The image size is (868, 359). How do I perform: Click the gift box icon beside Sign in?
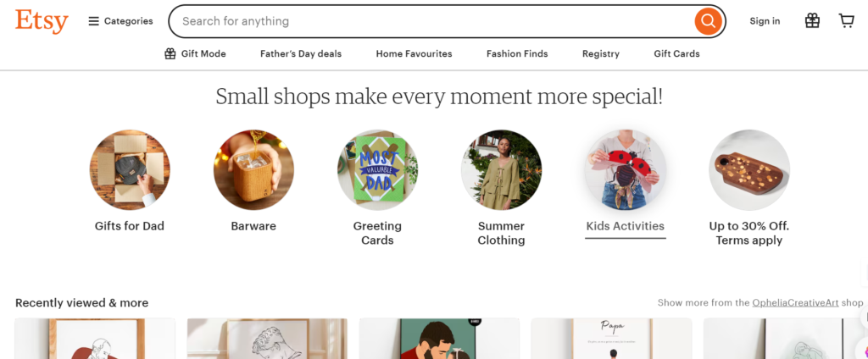tap(812, 21)
